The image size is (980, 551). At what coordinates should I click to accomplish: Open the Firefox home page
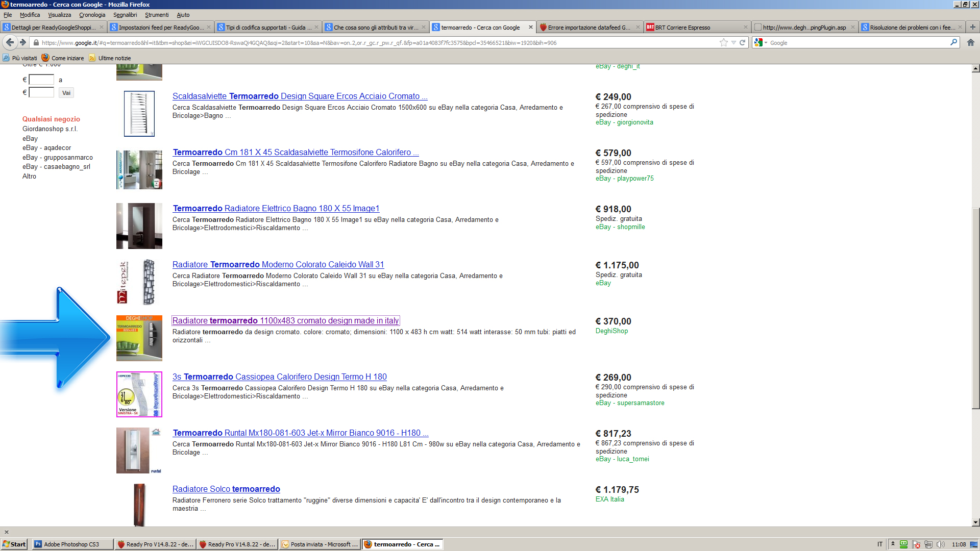[970, 42]
